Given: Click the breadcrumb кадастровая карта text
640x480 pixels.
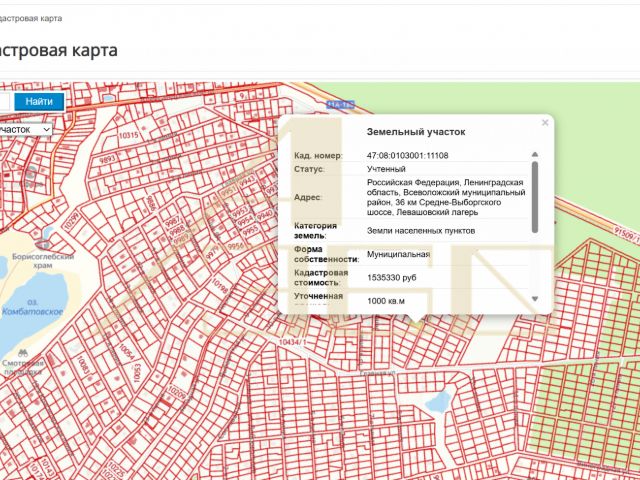Looking at the screenshot, I should point(31,18).
